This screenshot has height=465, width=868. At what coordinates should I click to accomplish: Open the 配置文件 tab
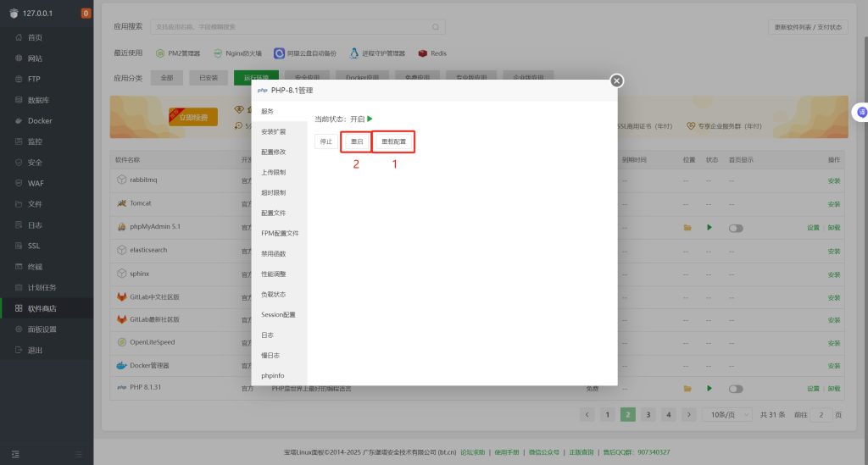(x=279, y=213)
